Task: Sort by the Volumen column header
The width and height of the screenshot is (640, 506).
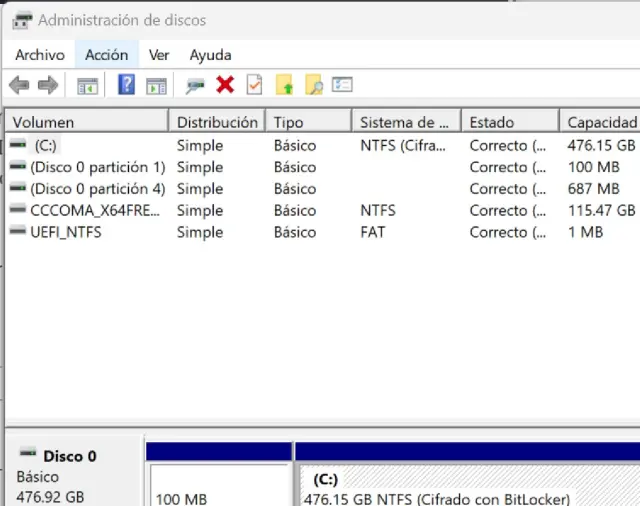Action: point(85,122)
